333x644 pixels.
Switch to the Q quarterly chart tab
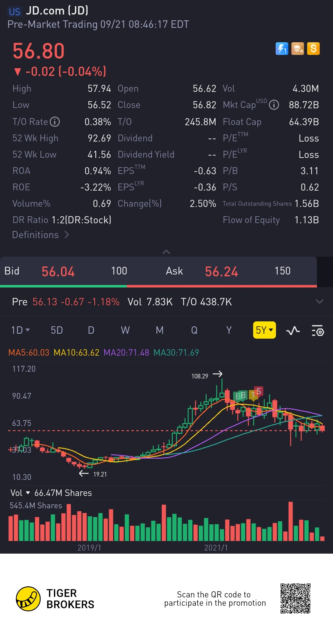pyautogui.click(x=194, y=330)
